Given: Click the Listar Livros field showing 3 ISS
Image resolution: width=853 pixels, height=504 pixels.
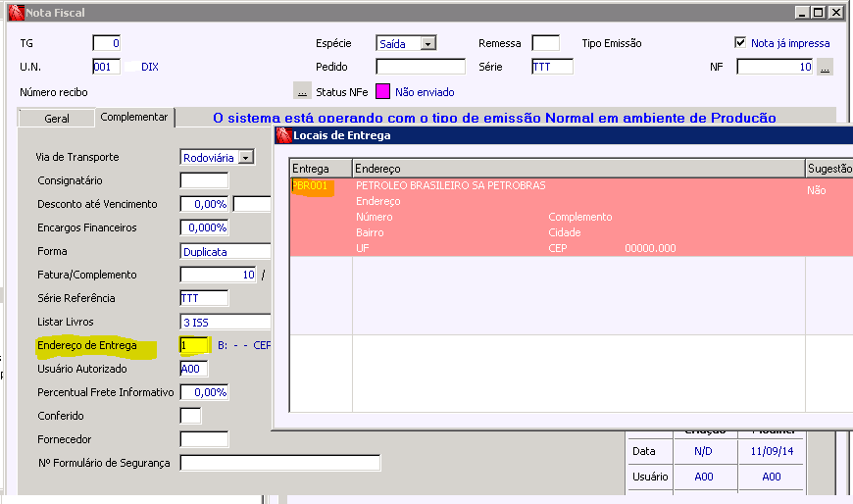Looking at the screenshot, I should pos(226,322).
